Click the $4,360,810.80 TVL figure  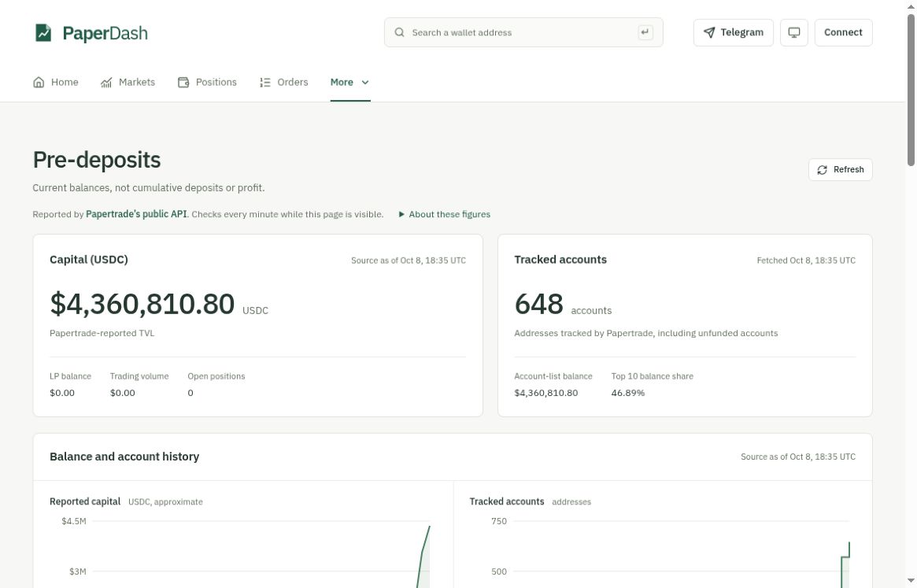pos(142,305)
